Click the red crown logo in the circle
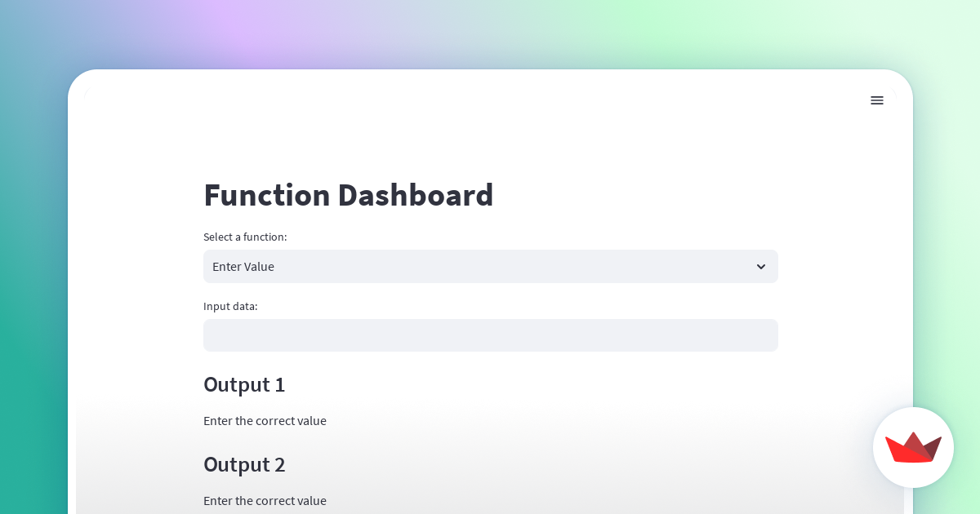The height and width of the screenshot is (514, 980). pyautogui.click(x=913, y=447)
